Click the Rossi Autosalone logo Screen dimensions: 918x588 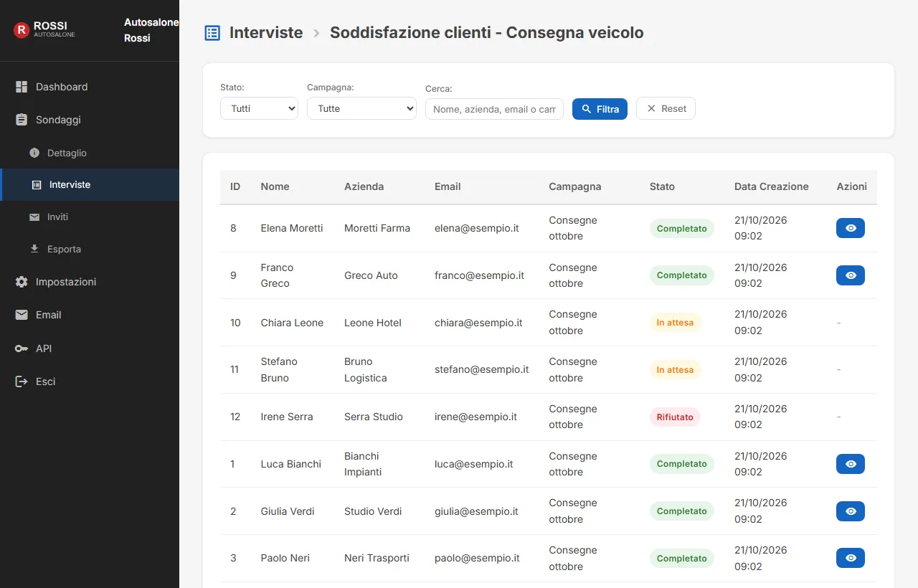(x=44, y=29)
